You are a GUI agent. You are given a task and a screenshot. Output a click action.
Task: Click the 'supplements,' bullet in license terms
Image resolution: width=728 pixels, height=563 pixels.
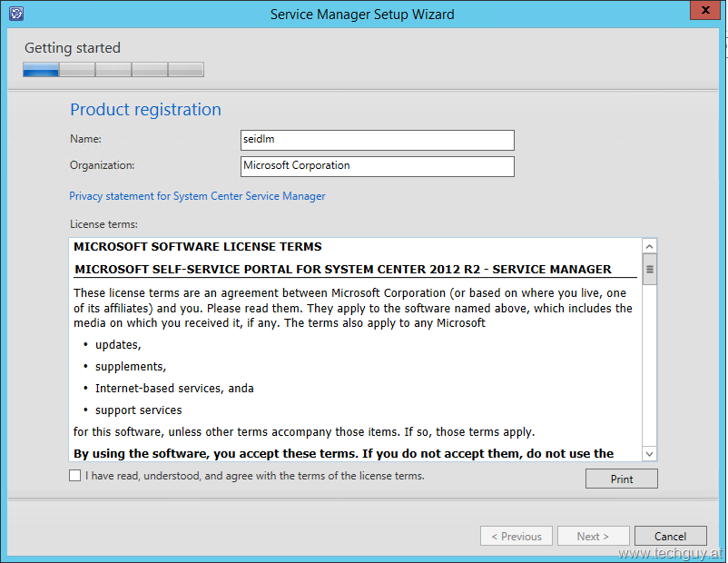(x=131, y=367)
